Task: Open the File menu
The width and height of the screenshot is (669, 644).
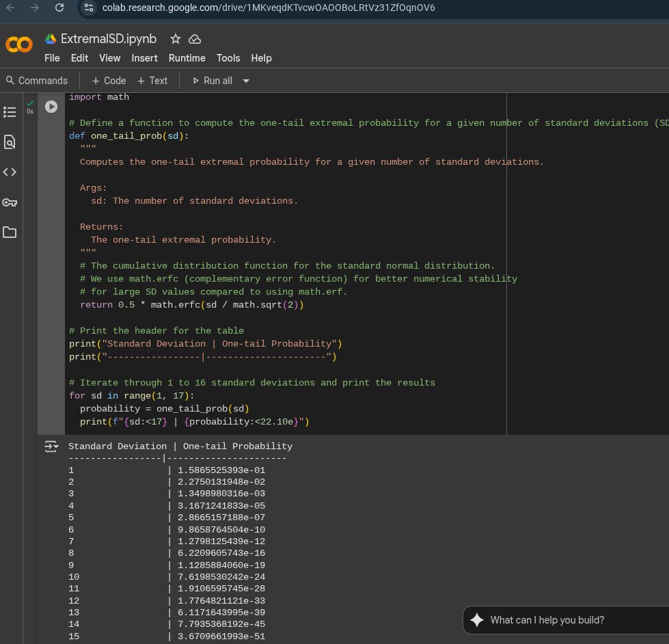Action: [x=52, y=58]
